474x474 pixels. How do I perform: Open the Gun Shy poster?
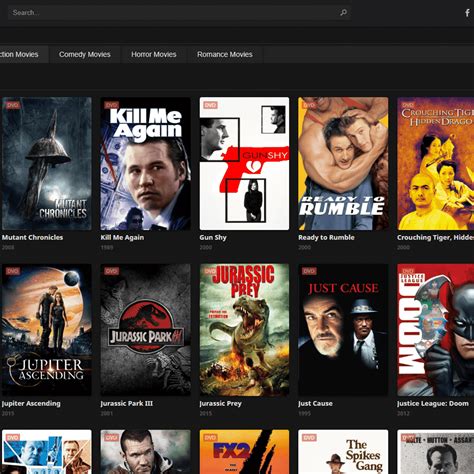[x=244, y=163]
